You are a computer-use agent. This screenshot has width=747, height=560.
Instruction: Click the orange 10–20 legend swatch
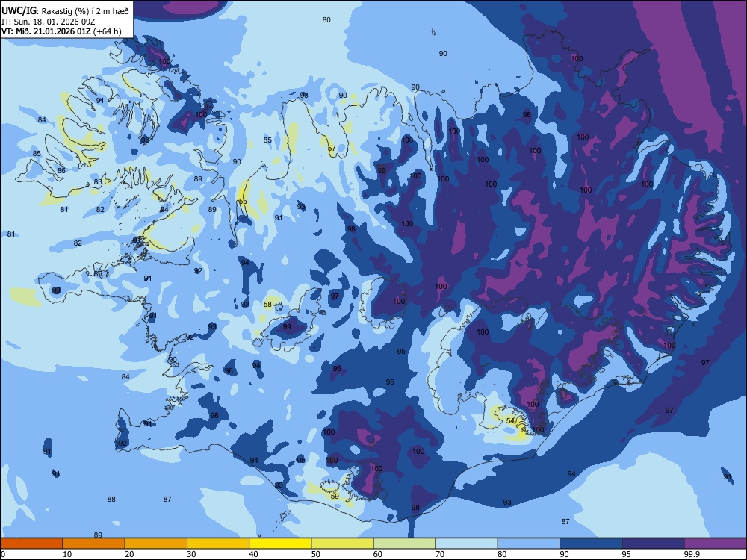pyautogui.click(x=94, y=544)
